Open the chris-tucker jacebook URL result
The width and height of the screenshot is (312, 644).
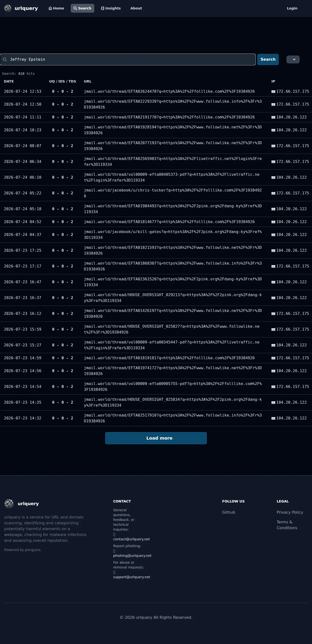(x=173, y=193)
